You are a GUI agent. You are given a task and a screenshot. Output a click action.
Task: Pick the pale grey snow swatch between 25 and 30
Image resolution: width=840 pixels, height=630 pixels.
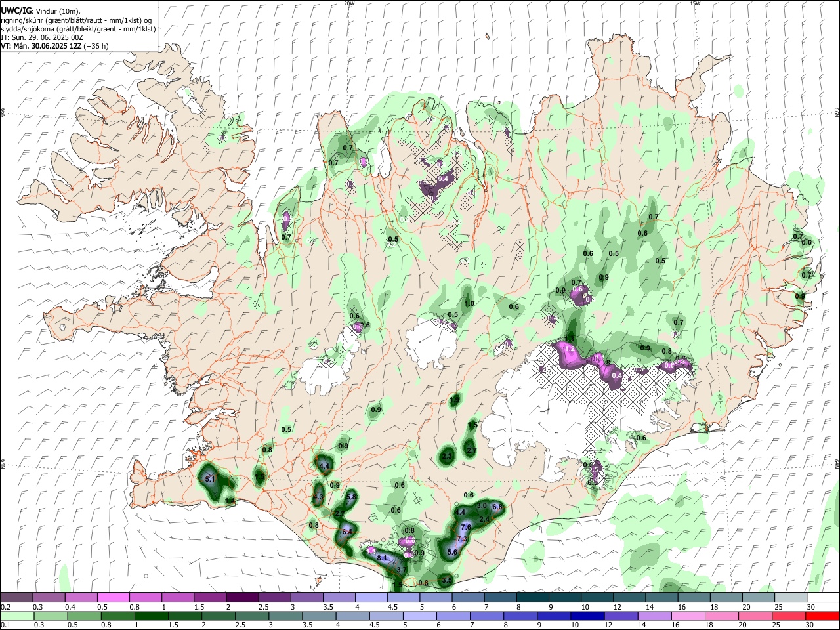pyautogui.click(x=791, y=597)
